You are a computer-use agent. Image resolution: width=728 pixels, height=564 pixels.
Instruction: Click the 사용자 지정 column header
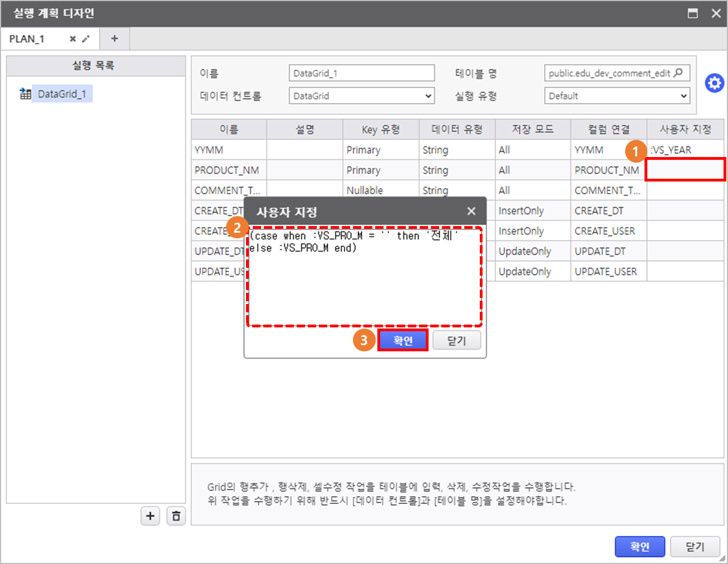[x=686, y=129]
